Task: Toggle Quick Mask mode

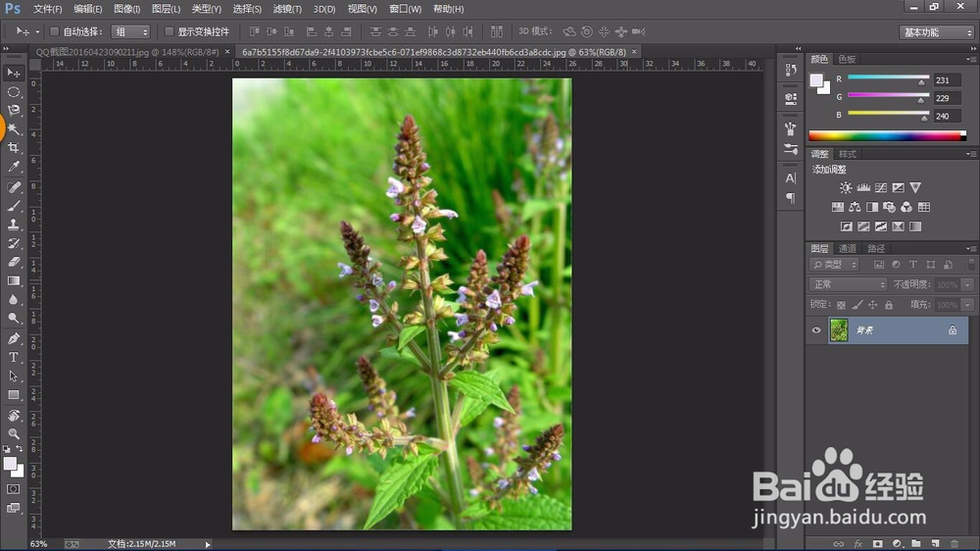Action: [x=13, y=489]
